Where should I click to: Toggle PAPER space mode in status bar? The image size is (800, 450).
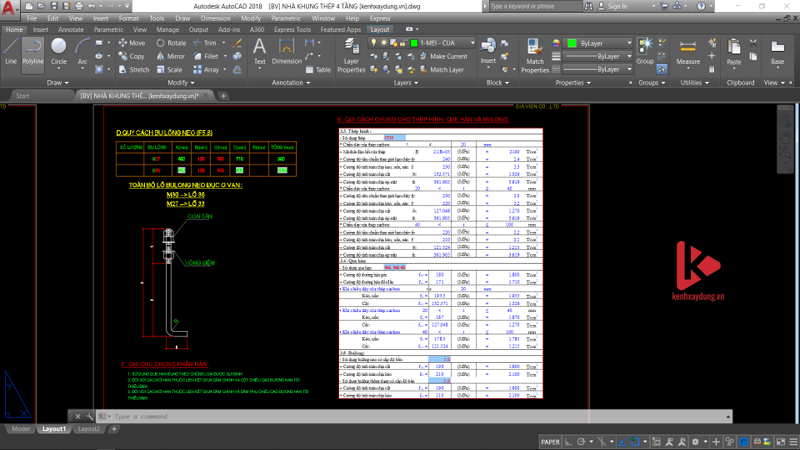click(550, 441)
